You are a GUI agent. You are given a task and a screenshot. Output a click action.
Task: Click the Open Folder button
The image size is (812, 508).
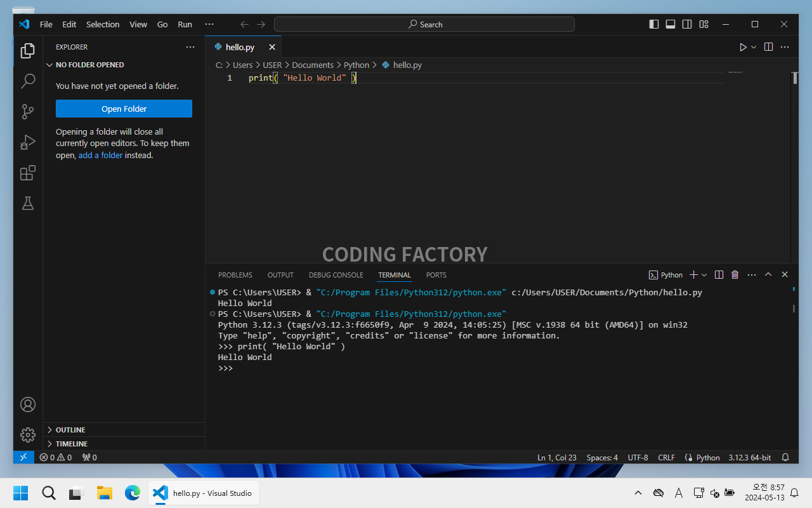click(124, 109)
